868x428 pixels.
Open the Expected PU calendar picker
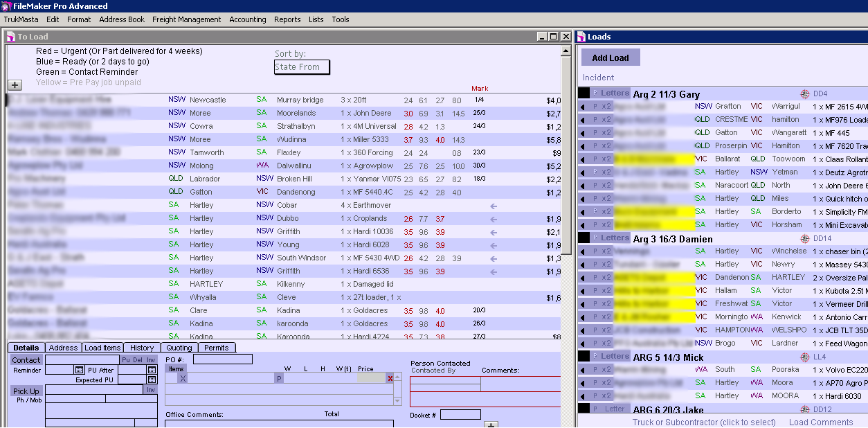pos(152,380)
